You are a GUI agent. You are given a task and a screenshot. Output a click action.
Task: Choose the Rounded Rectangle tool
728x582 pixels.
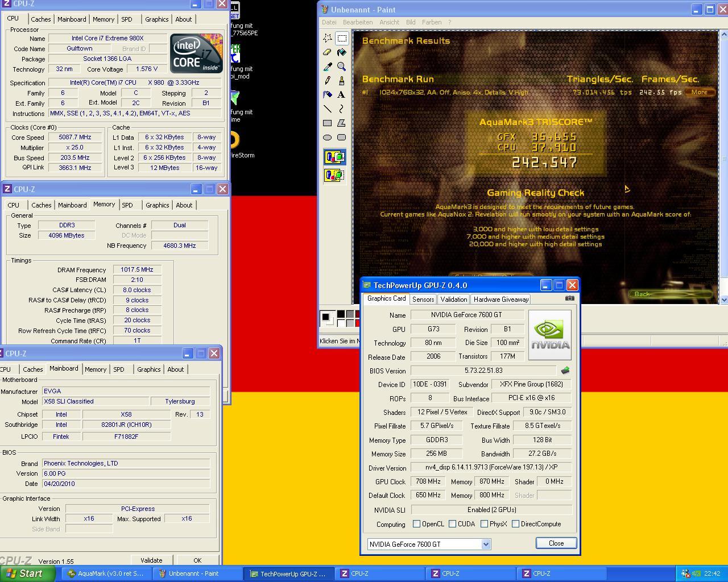click(x=342, y=137)
